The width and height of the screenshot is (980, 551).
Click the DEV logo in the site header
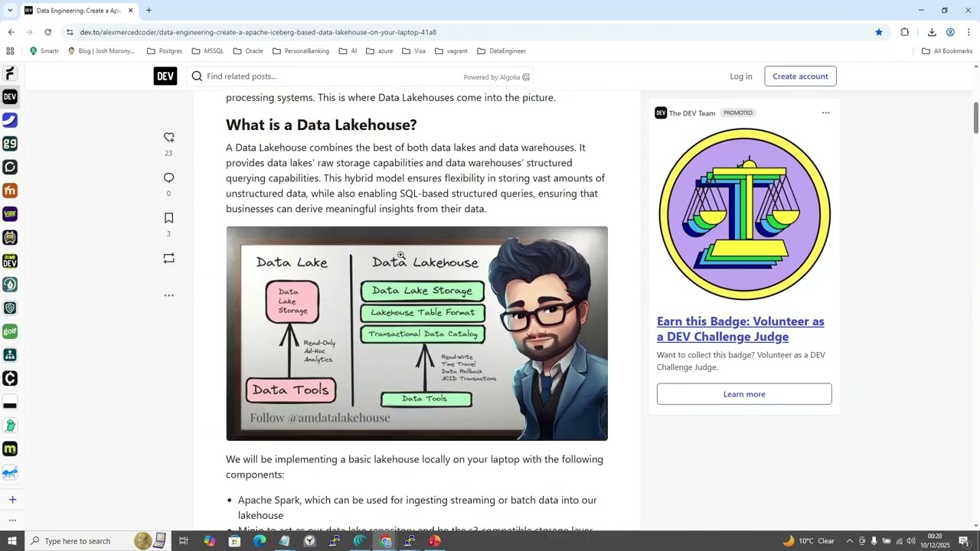tap(165, 76)
